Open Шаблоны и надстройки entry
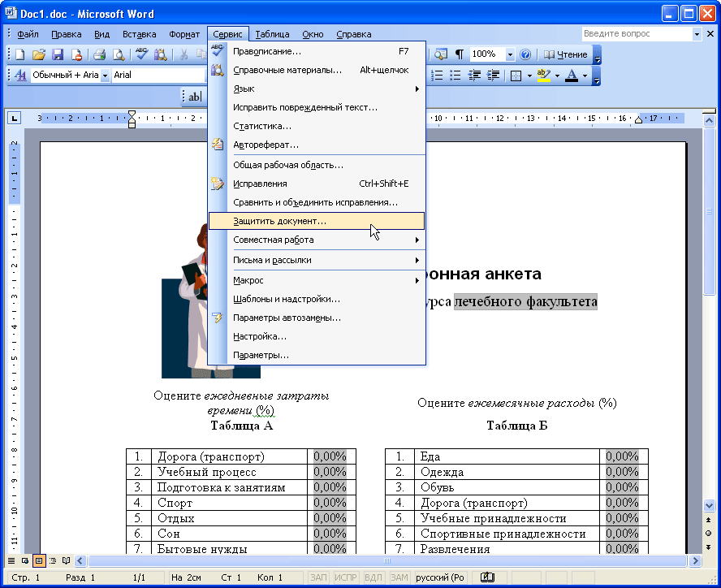 (x=317, y=299)
